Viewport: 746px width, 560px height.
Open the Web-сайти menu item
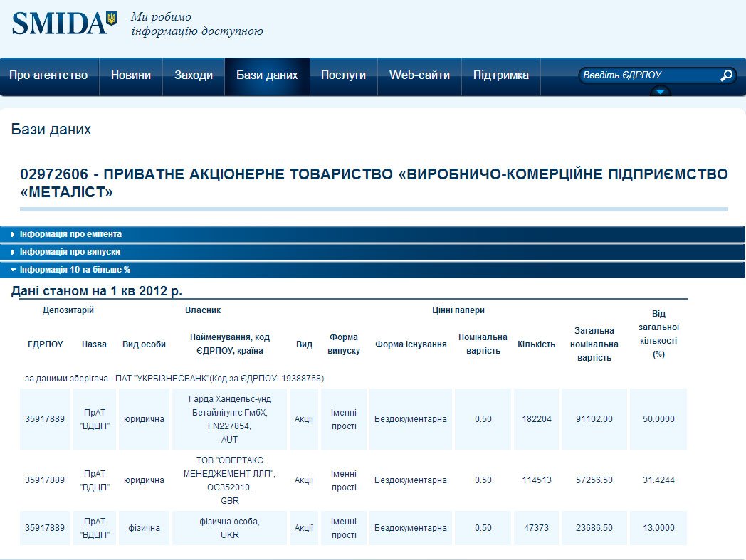(x=419, y=75)
